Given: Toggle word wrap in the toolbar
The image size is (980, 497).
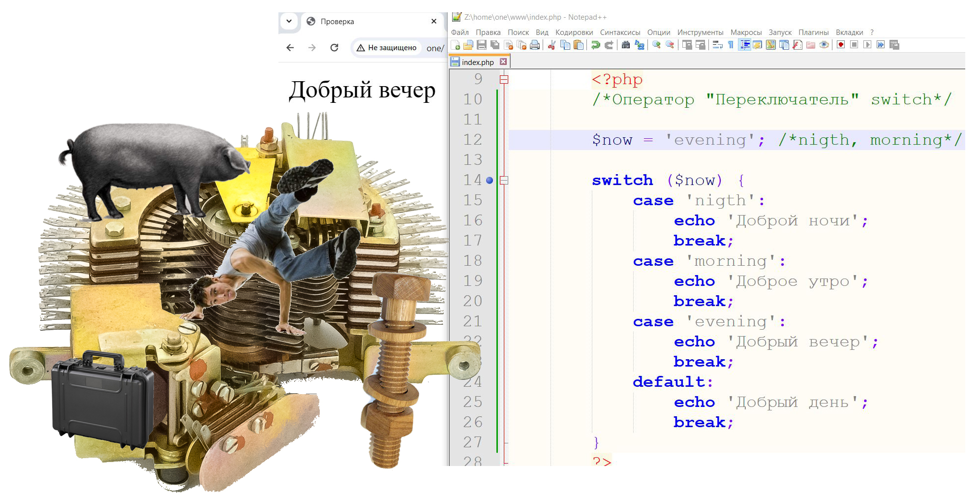Looking at the screenshot, I should click(717, 45).
